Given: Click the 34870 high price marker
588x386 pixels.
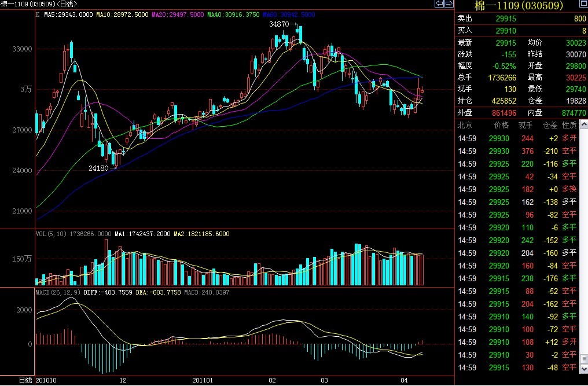Looking at the screenshot, I should click(x=279, y=24).
